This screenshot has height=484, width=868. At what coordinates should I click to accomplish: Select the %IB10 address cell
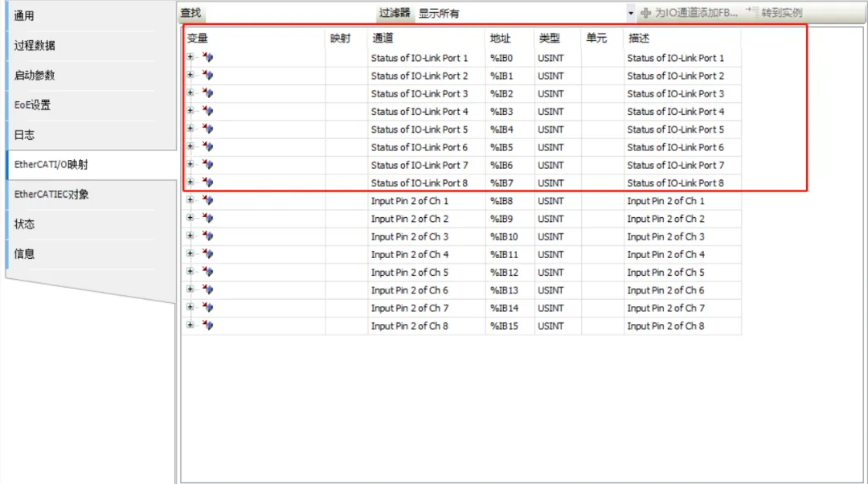click(x=505, y=236)
